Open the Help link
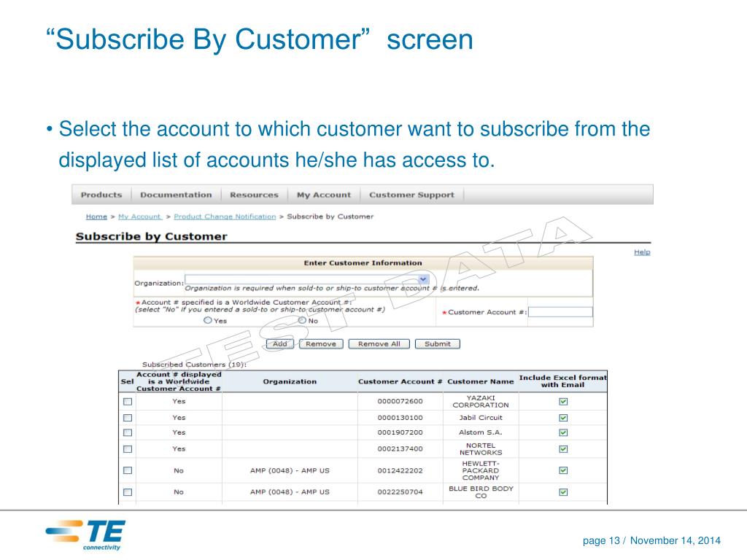The width and height of the screenshot is (747, 560). tap(642, 252)
